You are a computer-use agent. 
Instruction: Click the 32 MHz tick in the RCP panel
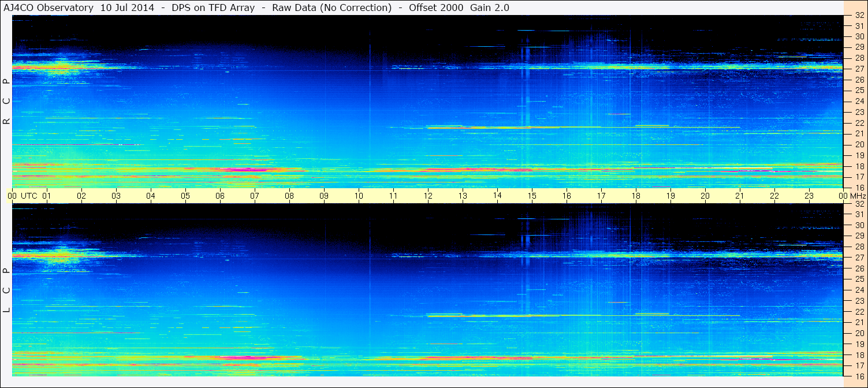tap(859, 16)
